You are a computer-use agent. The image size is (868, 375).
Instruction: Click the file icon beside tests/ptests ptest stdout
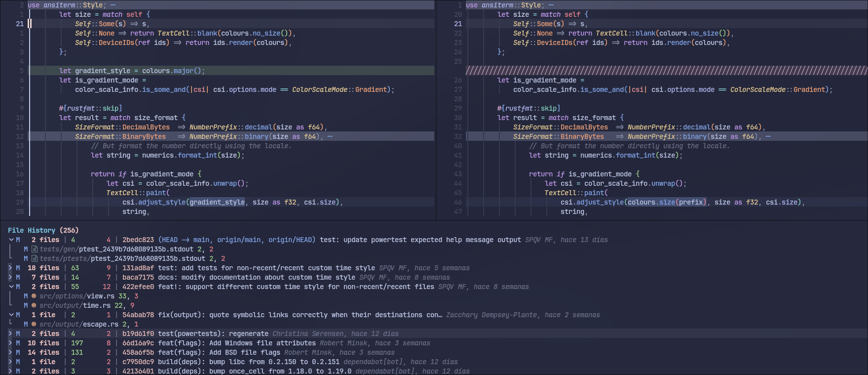(34, 258)
